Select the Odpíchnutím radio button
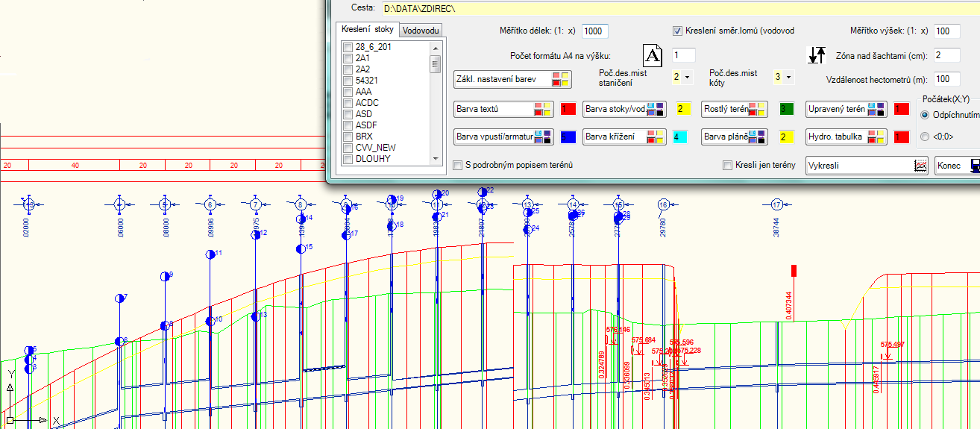This screenshot has height=429, width=980. click(x=925, y=114)
